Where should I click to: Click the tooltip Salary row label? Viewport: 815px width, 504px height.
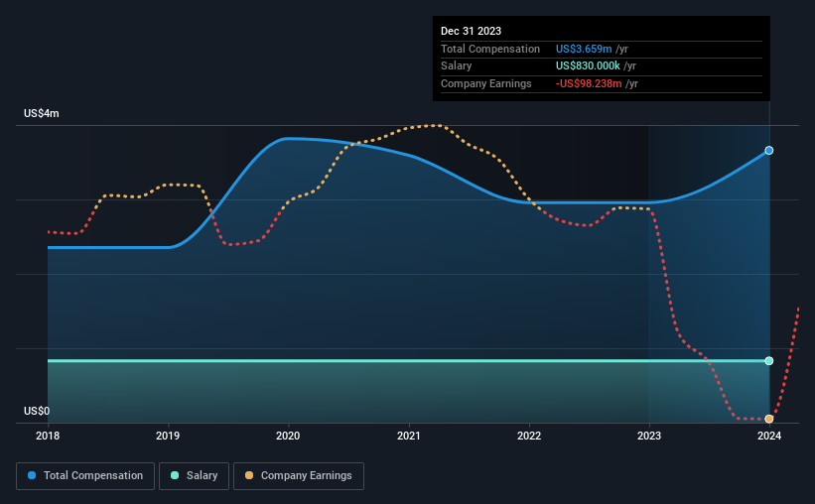pos(457,66)
